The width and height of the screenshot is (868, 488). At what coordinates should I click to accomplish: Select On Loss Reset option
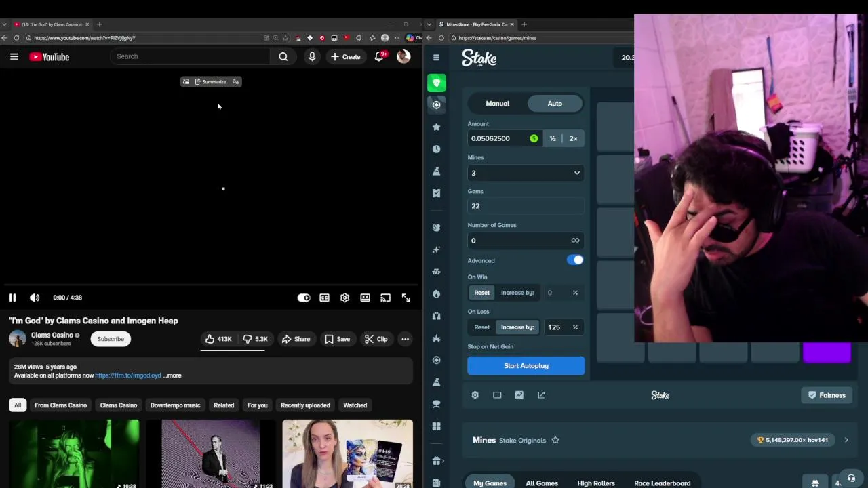point(481,327)
